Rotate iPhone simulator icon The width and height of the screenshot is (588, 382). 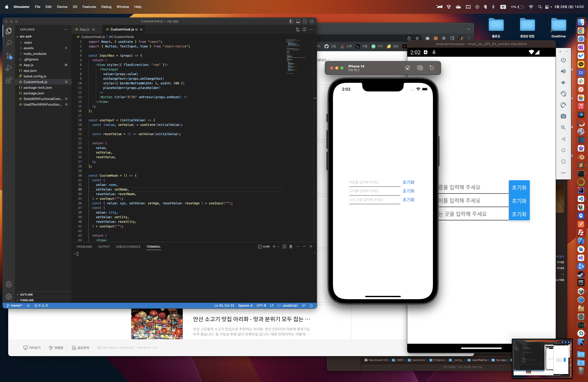432,68
